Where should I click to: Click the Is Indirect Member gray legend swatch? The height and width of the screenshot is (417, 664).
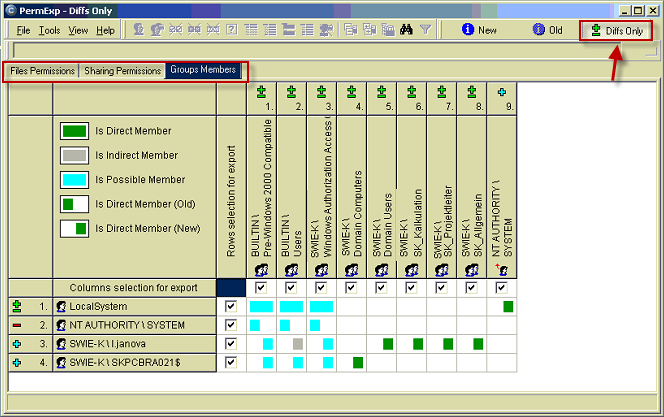click(74, 155)
